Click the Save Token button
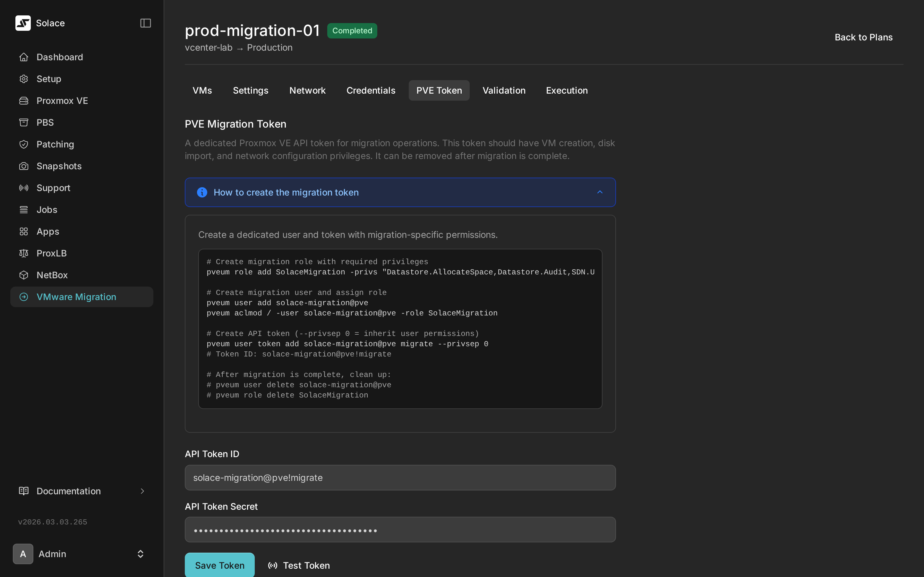The height and width of the screenshot is (577, 924). [219, 565]
